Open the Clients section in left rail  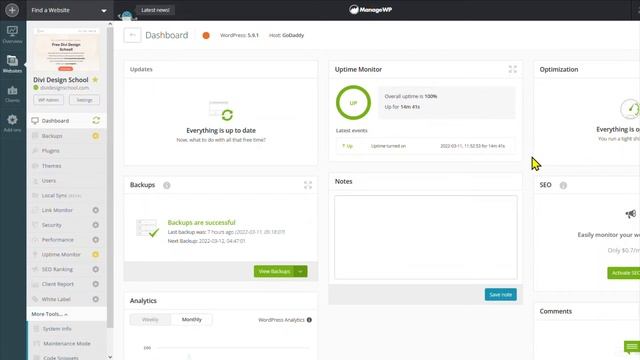point(12,94)
